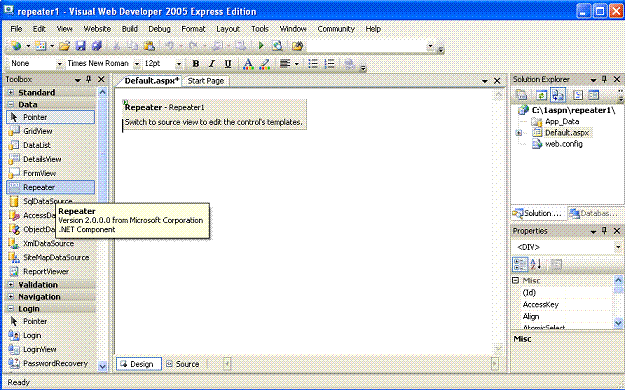
Task: Open the Build menu
Action: coord(130,29)
